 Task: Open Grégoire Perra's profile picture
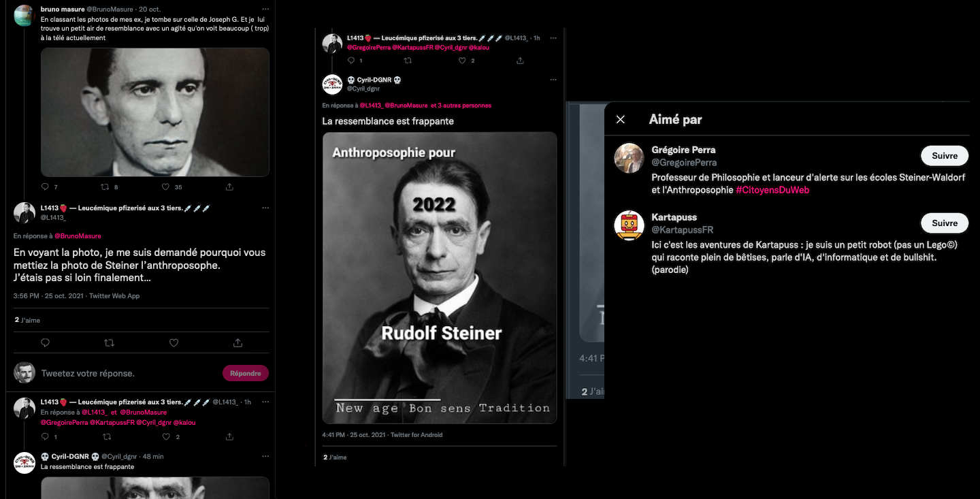pyautogui.click(x=629, y=158)
